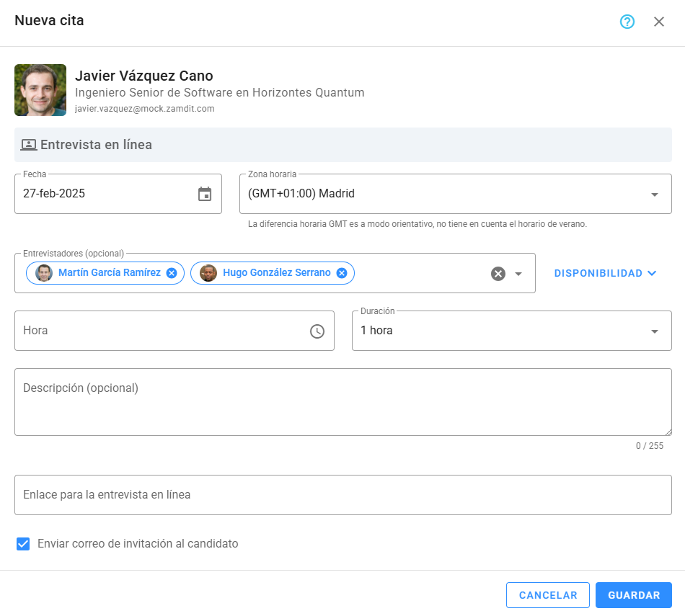Close the Nueva cita dialog
Screen dimensions: 685x616
pos(659,22)
